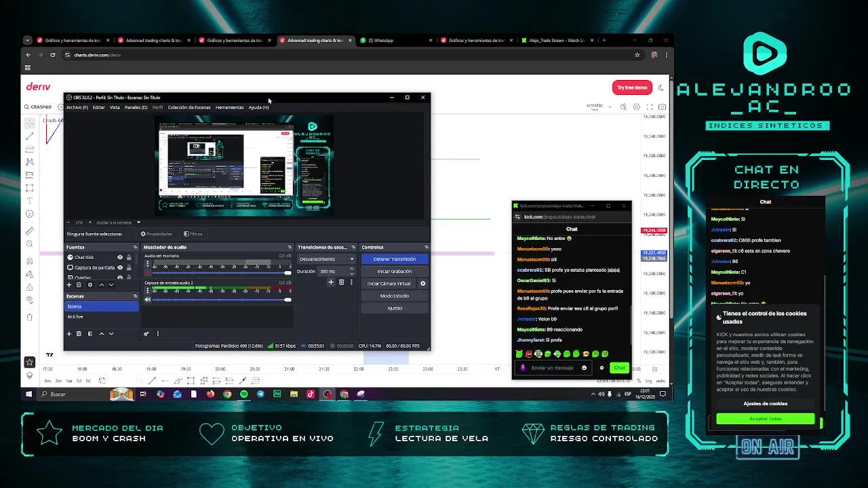Open Windows Start menu
This screenshot has height=488, width=868.
[x=28, y=394]
